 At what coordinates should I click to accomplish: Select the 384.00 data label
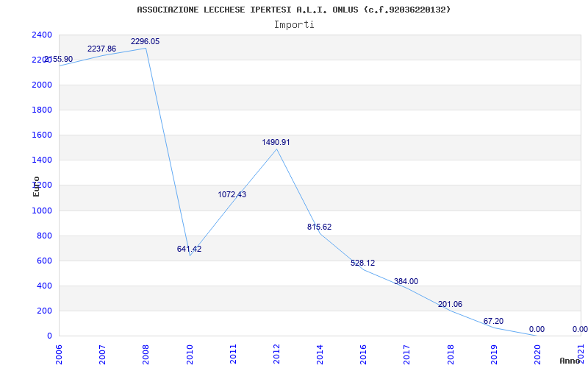tap(406, 281)
